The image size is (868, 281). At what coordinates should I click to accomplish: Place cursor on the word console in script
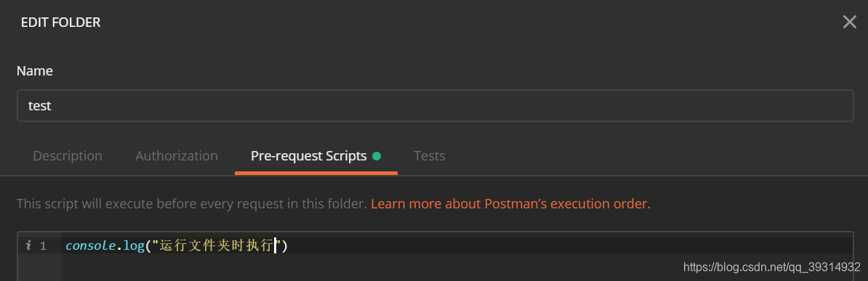click(x=90, y=245)
